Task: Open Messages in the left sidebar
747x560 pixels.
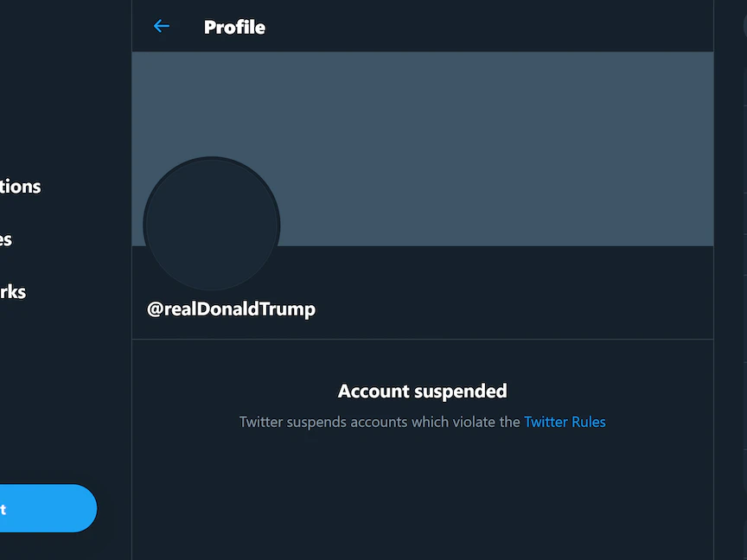Action: point(7,239)
